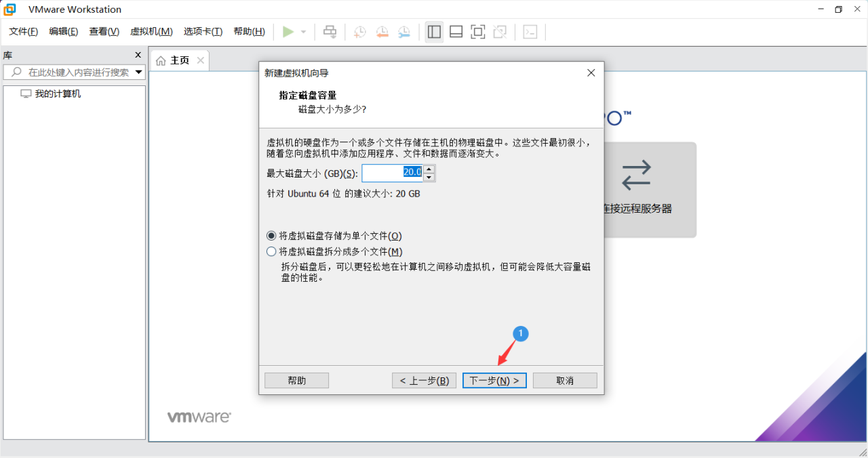Click the 磁盘大小为多少? subtitle text

(x=332, y=108)
